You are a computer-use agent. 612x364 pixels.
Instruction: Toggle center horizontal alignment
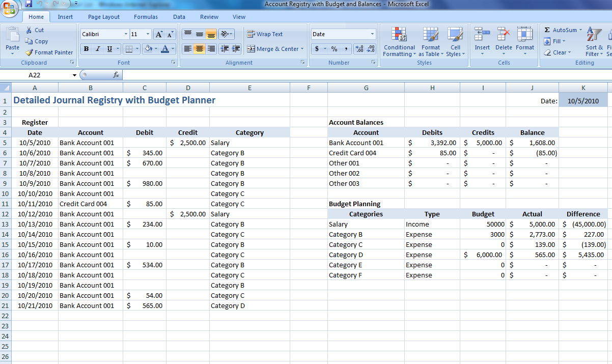pyautogui.click(x=200, y=49)
